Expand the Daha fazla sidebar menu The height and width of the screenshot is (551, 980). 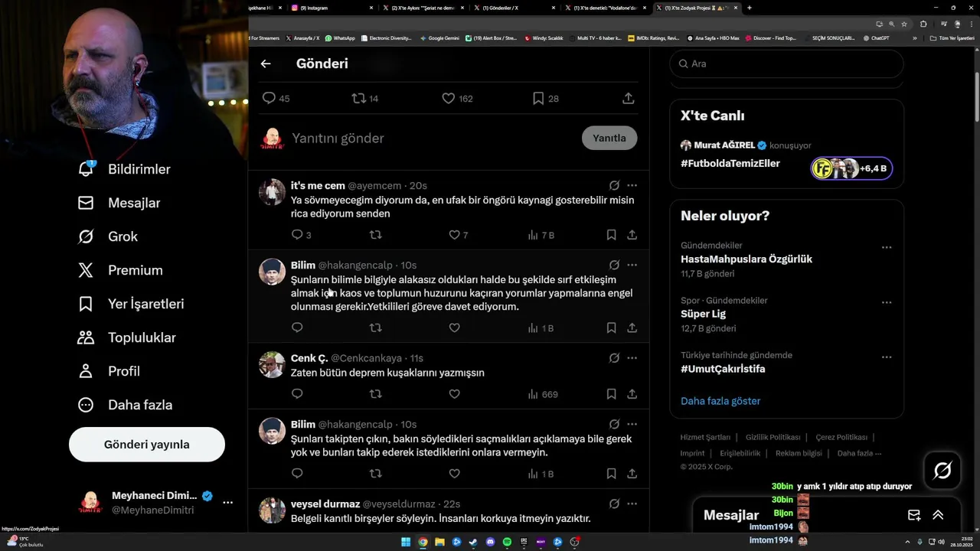pyautogui.click(x=125, y=405)
